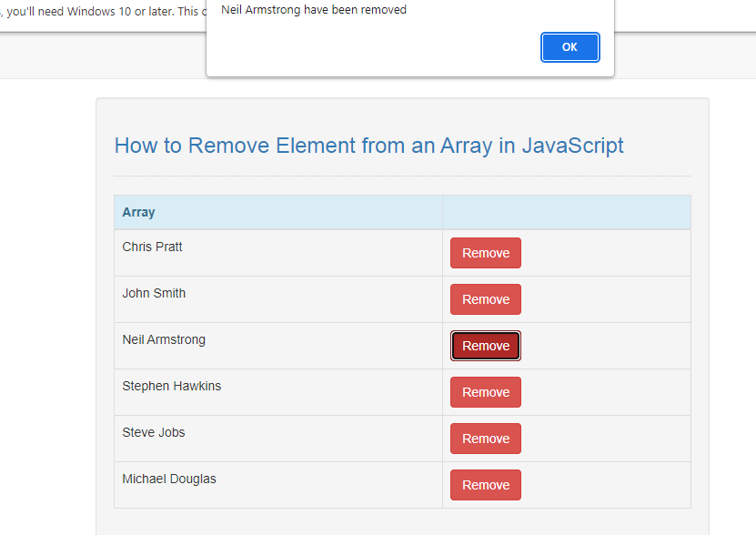The width and height of the screenshot is (756, 535).
Task: Remove Chris Pratt from the array
Action: tap(486, 253)
